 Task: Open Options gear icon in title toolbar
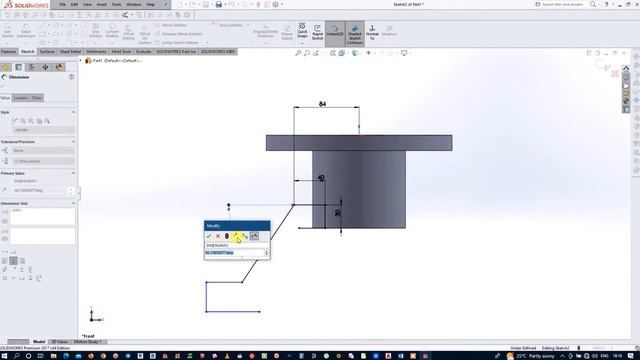(x=276, y=4)
